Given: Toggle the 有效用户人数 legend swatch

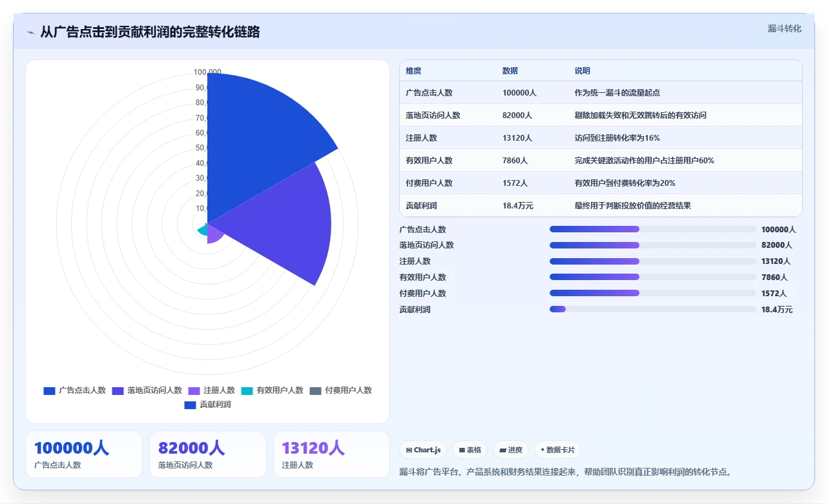Looking at the screenshot, I should [247, 390].
